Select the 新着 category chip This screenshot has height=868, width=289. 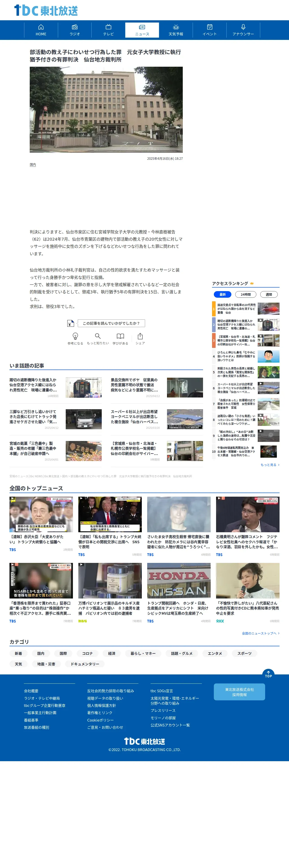pyautogui.click(x=18, y=654)
